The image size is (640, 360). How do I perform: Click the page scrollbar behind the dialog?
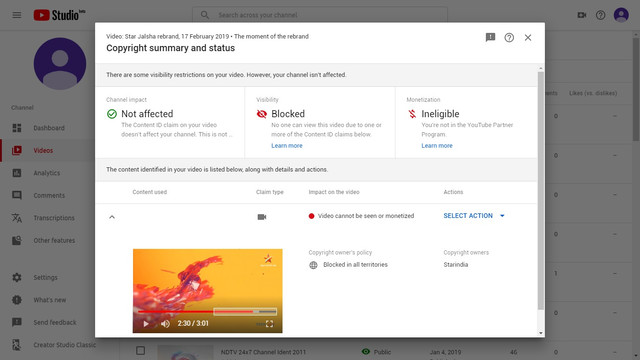pyautogui.click(x=636, y=90)
